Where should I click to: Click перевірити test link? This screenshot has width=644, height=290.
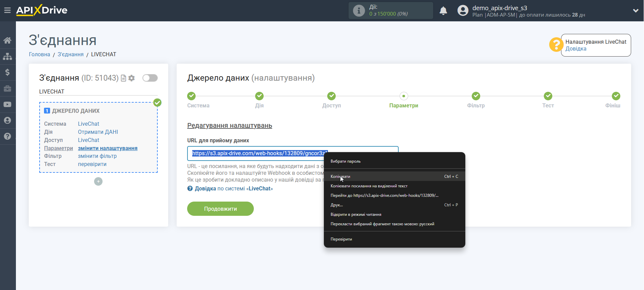92,164
